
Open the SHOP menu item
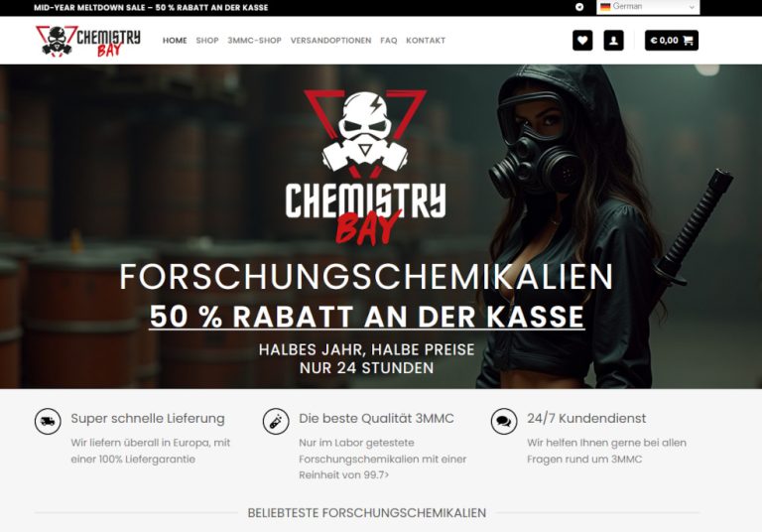207,41
